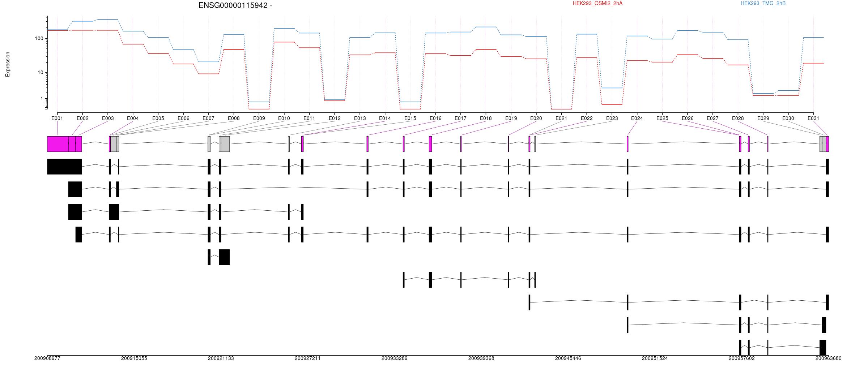
Task: Click exon label E013
Action: pos(360,118)
